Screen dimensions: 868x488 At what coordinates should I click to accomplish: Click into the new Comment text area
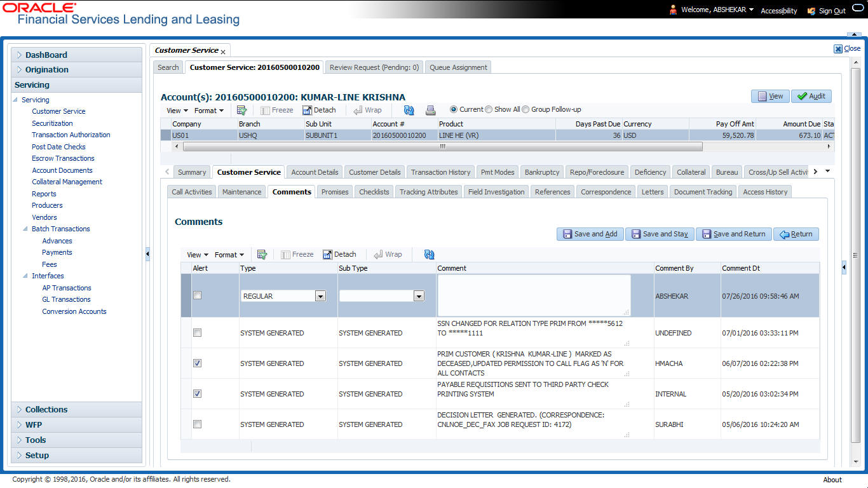(x=534, y=295)
